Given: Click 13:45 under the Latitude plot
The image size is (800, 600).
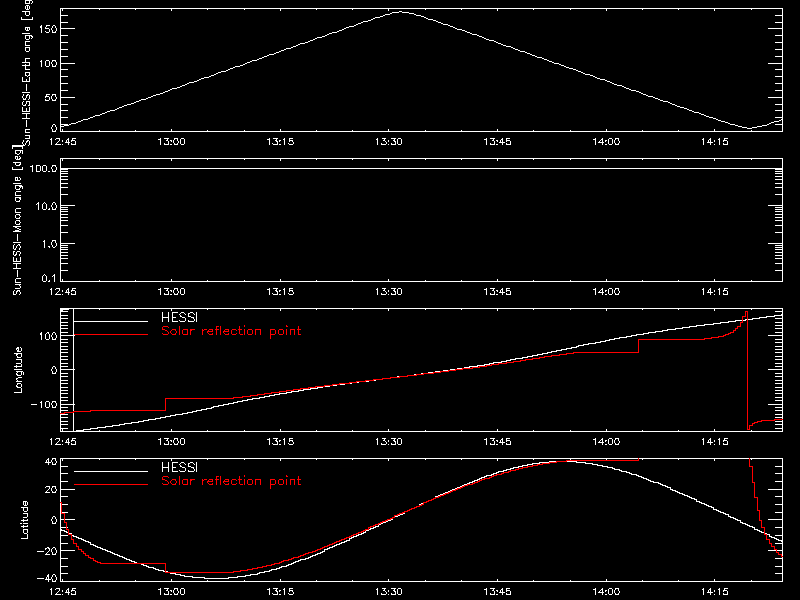Looking at the screenshot, I should click(497, 591).
